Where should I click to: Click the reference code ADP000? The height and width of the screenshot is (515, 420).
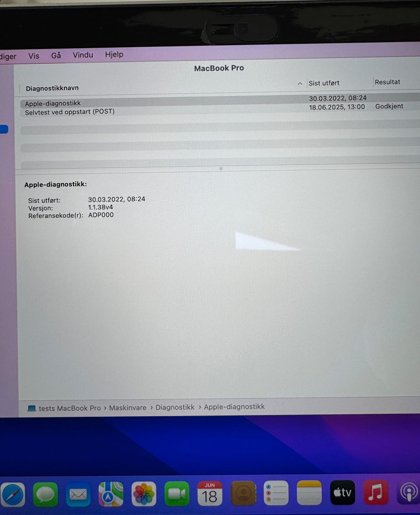pyautogui.click(x=101, y=215)
